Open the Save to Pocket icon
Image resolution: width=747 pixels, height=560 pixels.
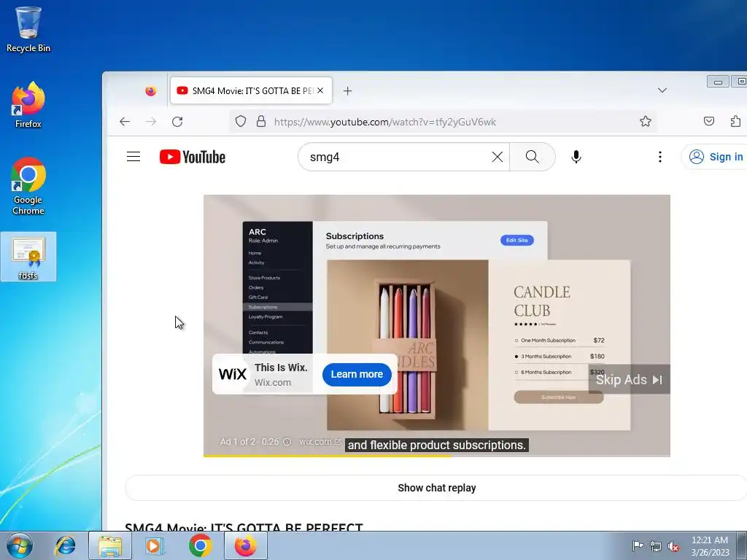709,122
